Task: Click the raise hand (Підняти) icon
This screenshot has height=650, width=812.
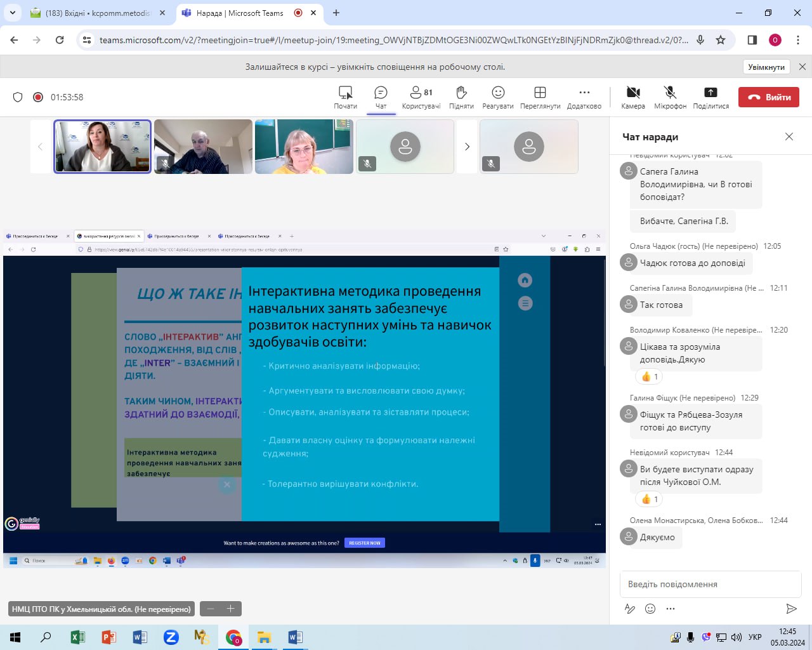Action: [x=461, y=93]
